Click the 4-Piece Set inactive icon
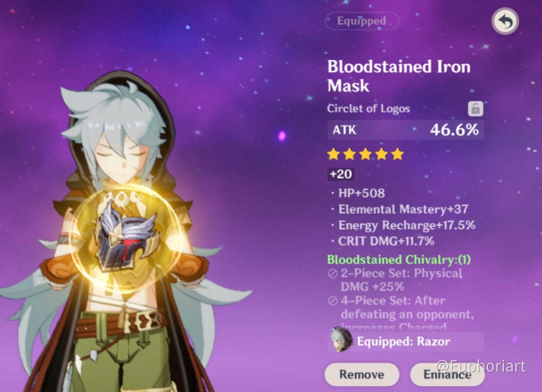Viewport: 542px width, 392px height. pos(333,301)
